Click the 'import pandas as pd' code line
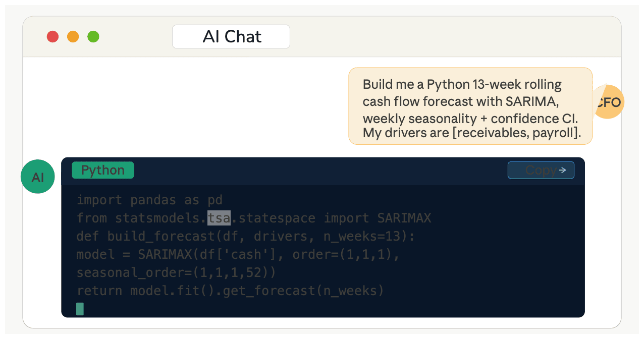This screenshot has width=644, height=339. point(149,200)
